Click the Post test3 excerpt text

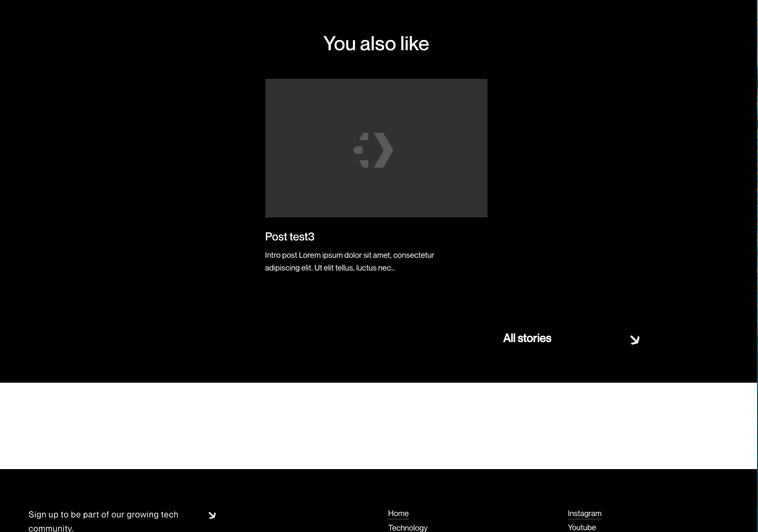[x=349, y=262]
